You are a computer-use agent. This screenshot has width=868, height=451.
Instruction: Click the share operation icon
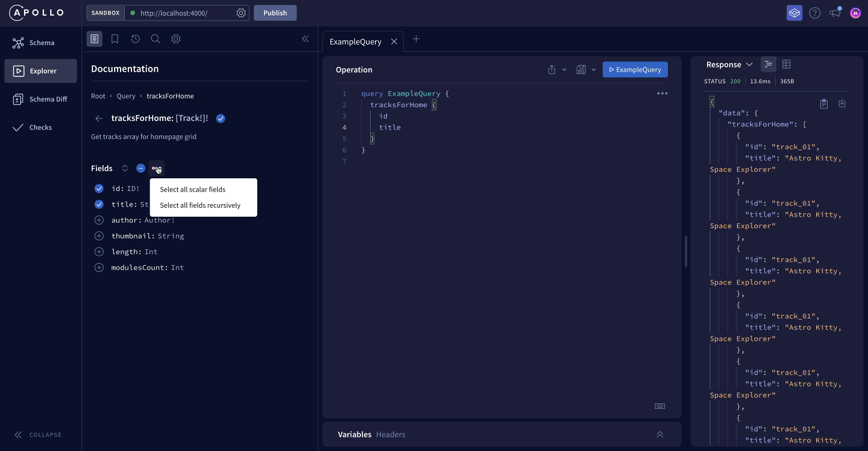(x=552, y=70)
